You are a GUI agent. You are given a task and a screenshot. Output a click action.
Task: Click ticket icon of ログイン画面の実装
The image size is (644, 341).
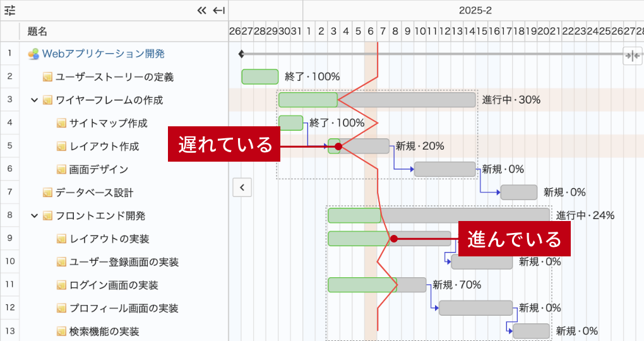(61, 285)
